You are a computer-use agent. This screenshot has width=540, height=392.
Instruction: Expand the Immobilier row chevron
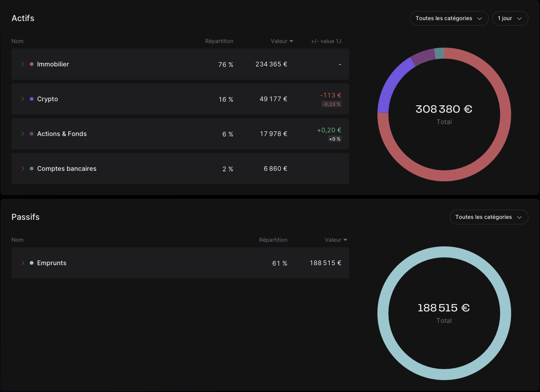tap(22, 64)
